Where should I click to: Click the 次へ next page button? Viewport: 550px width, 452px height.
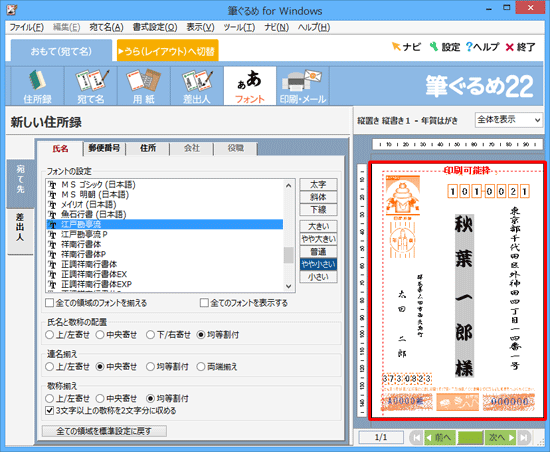pyautogui.click(x=501, y=437)
